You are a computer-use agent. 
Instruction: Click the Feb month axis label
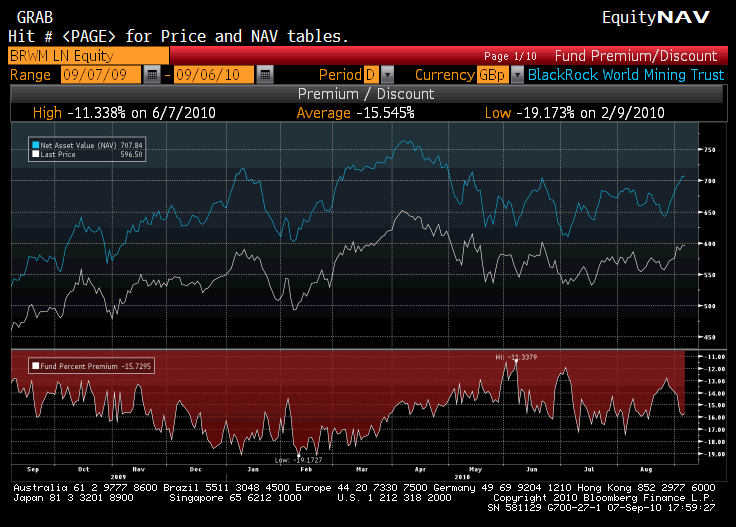tap(306, 469)
